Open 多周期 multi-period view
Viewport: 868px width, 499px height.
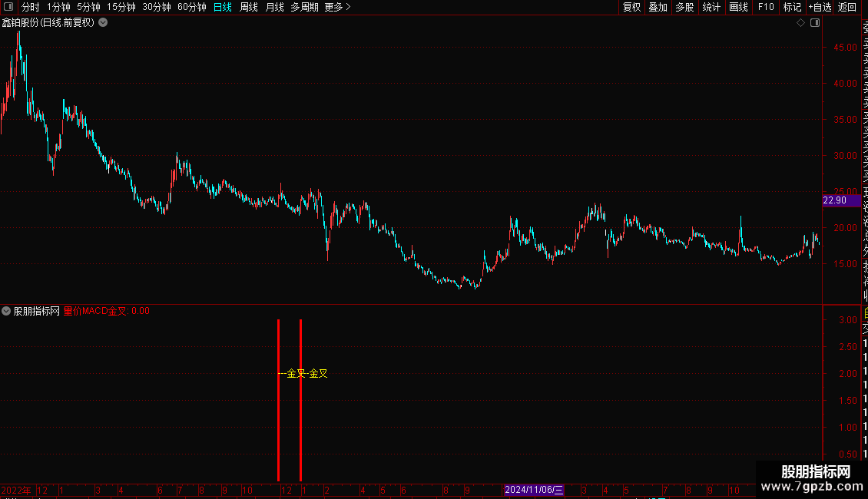point(304,7)
